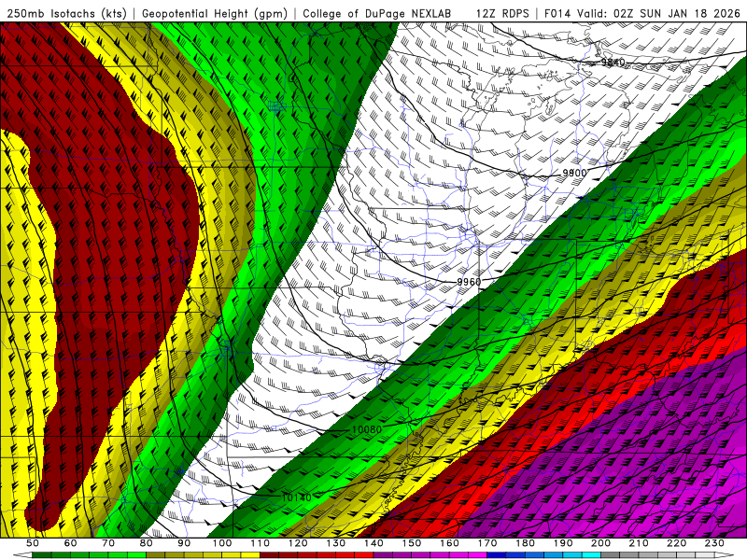Screen dimensions: 747x560
Task: Click the 140 label on the color scale
Action: 373,543
